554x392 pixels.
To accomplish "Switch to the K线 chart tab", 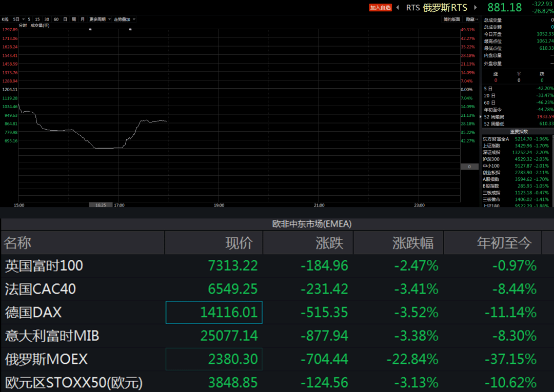I will (5, 19).
